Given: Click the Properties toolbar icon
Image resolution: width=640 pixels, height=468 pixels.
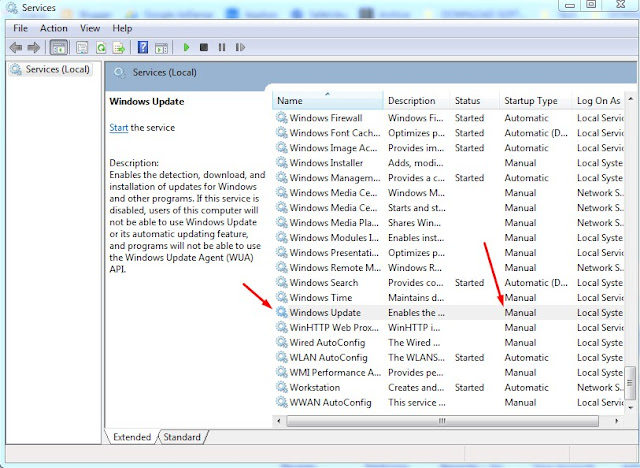Looking at the screenshot, I should coord(82,48).
